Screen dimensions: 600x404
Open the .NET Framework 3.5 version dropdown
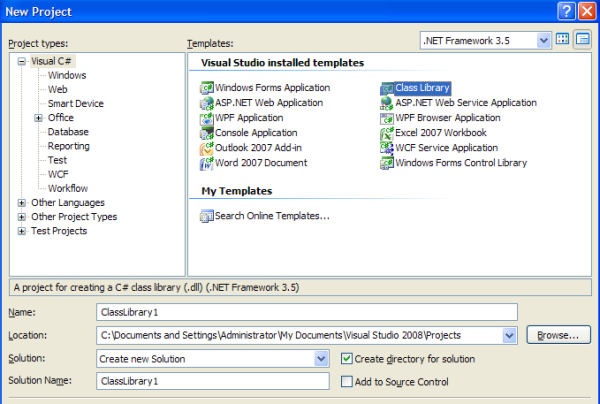point(543,40)
